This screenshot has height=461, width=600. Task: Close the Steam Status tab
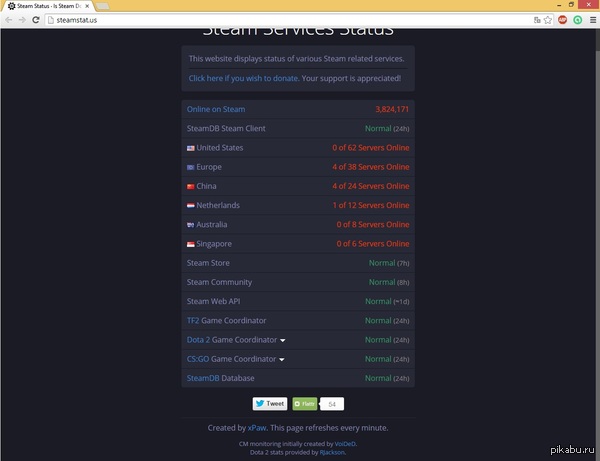87,6
